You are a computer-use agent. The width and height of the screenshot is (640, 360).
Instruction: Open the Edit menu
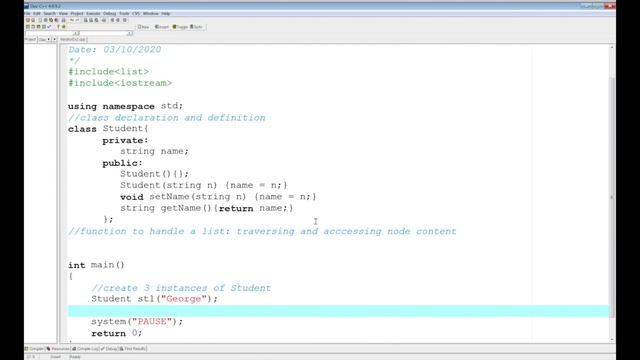pos(36,13)
